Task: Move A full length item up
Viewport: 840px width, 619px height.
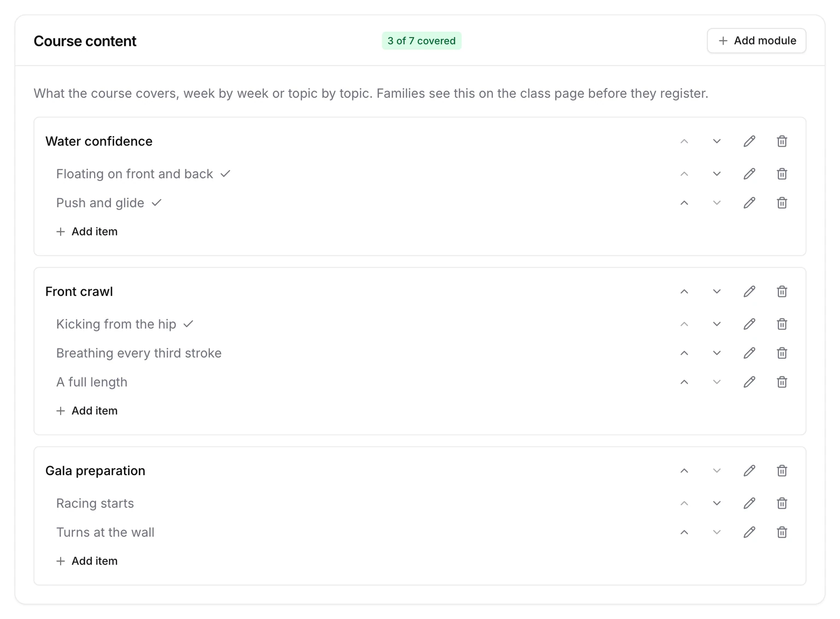Action: tap(684, 382)
